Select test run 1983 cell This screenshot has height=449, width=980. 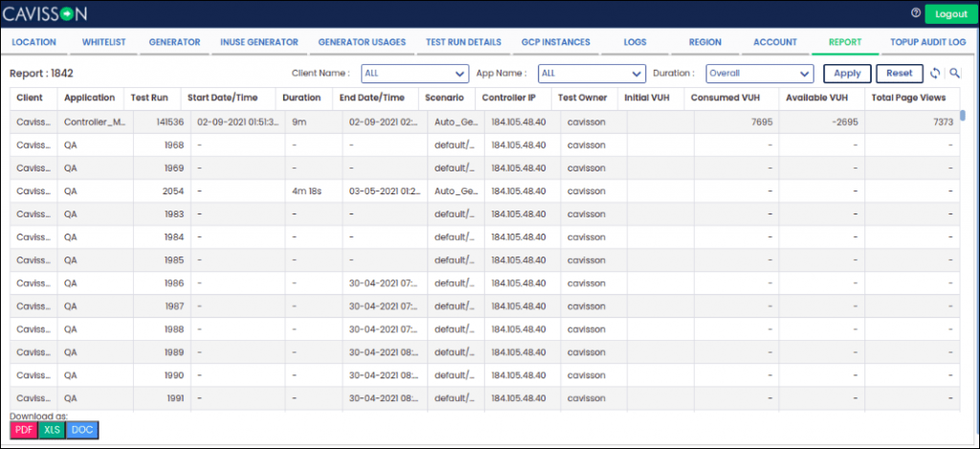[x=163, y=213]
